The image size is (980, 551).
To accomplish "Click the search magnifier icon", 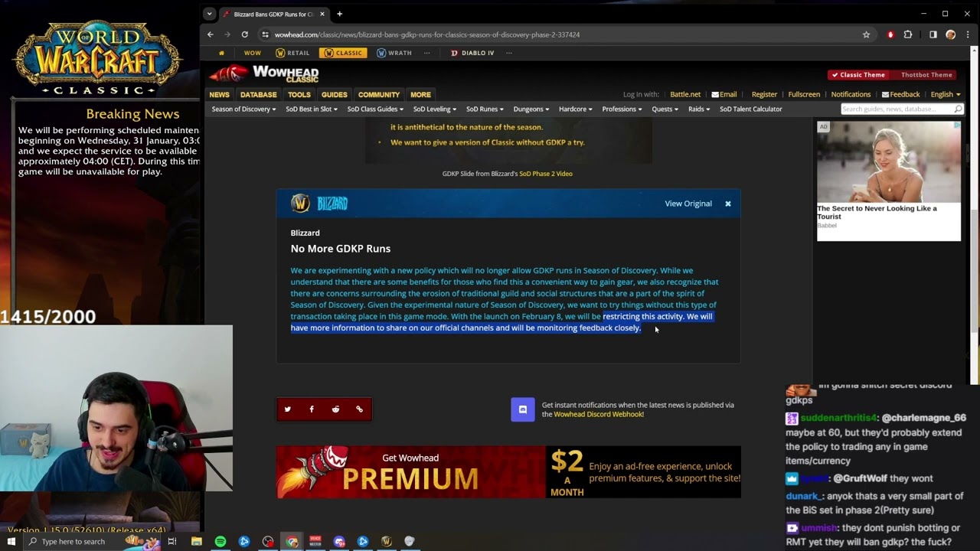I will (x=958, y=109).
